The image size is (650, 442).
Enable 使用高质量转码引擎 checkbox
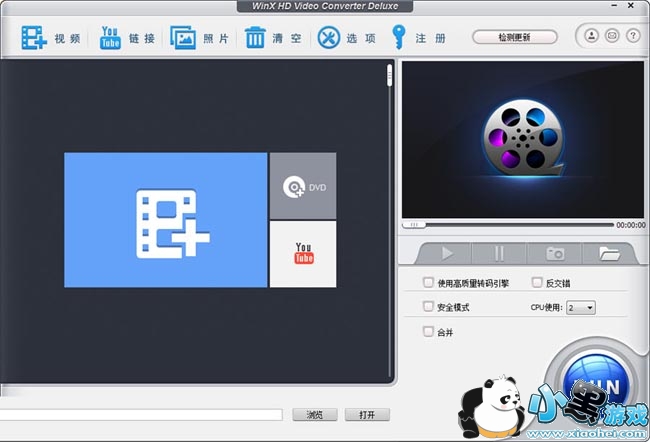pos(429,283)
